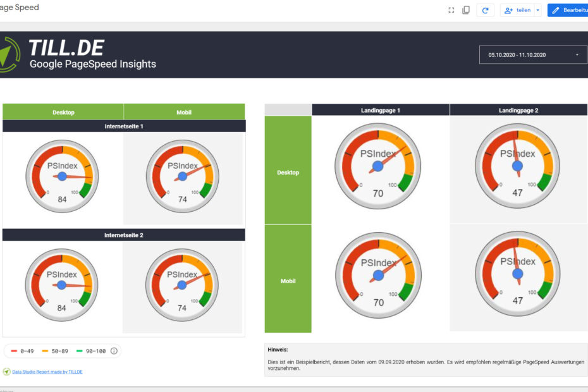588x392 pixels.
Task: Click the note text starting 'Dies ist ein Beispielbericht'
Action: (426, 365)
